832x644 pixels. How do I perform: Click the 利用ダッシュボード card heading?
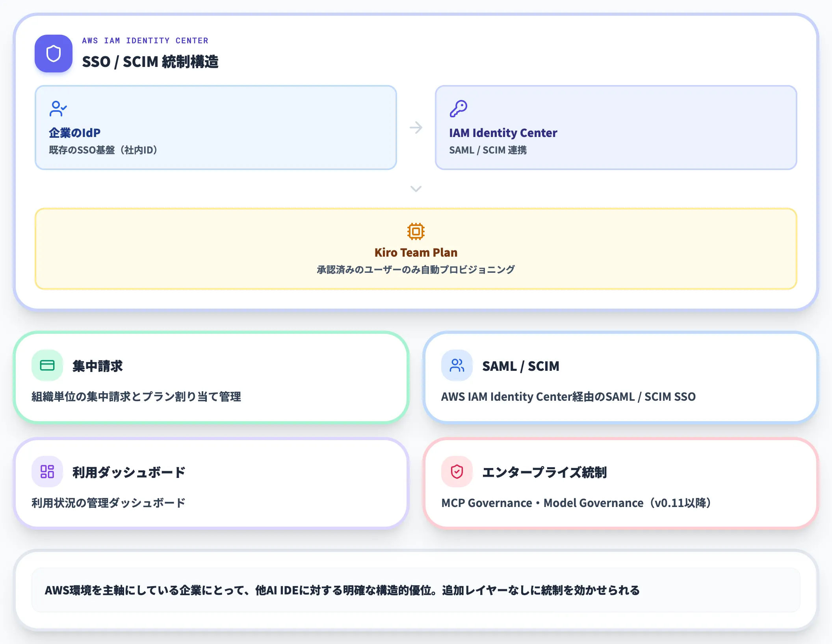click(x=129, y=472)
